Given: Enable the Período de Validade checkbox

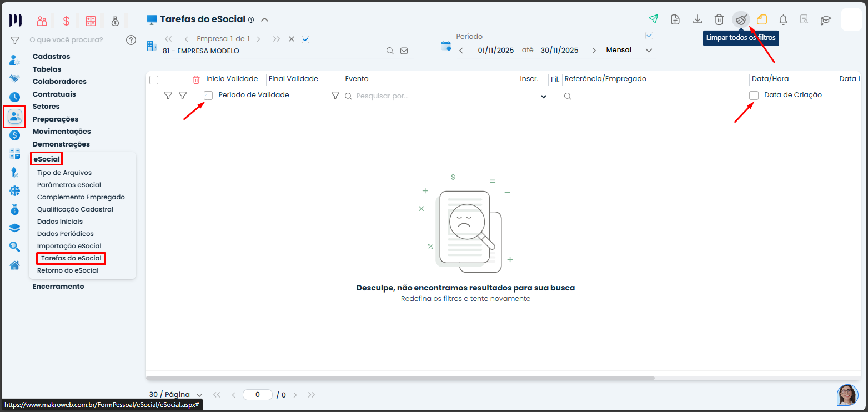Looking at the screenshot, I should click(208, 96).
